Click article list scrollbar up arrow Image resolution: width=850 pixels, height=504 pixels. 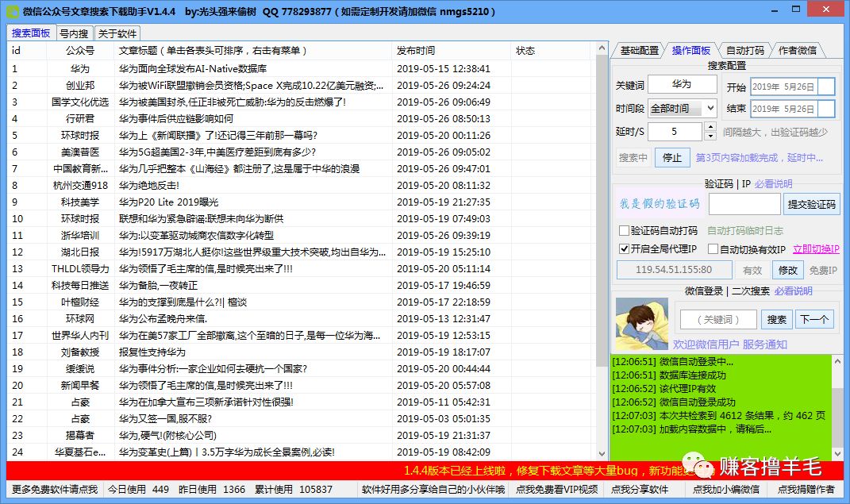coord(601,48)
